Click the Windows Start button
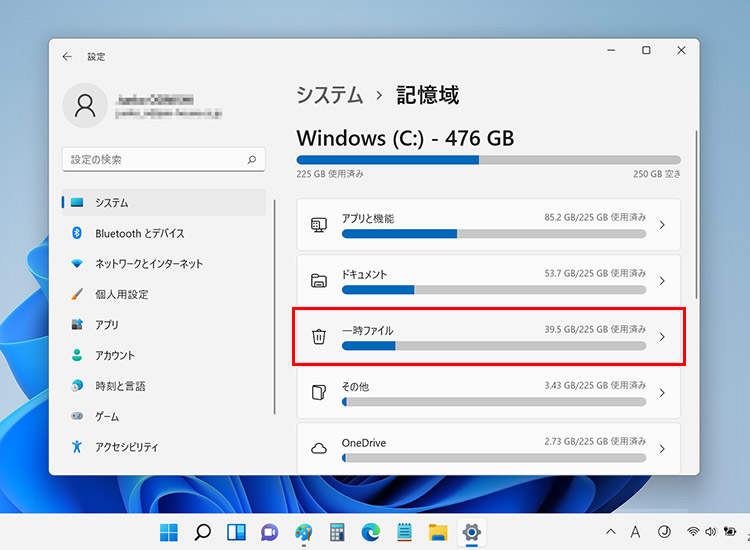750x550 pixels. pos(169,532)
